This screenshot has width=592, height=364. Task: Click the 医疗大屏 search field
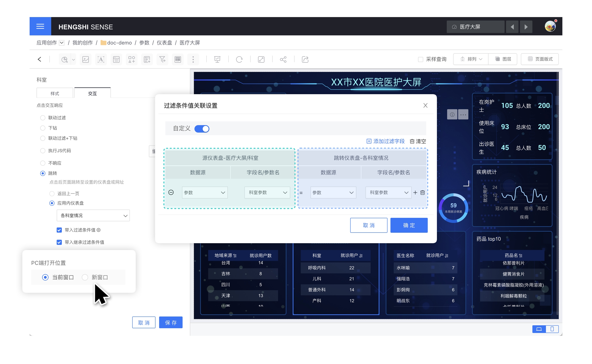tap(475, 27)
